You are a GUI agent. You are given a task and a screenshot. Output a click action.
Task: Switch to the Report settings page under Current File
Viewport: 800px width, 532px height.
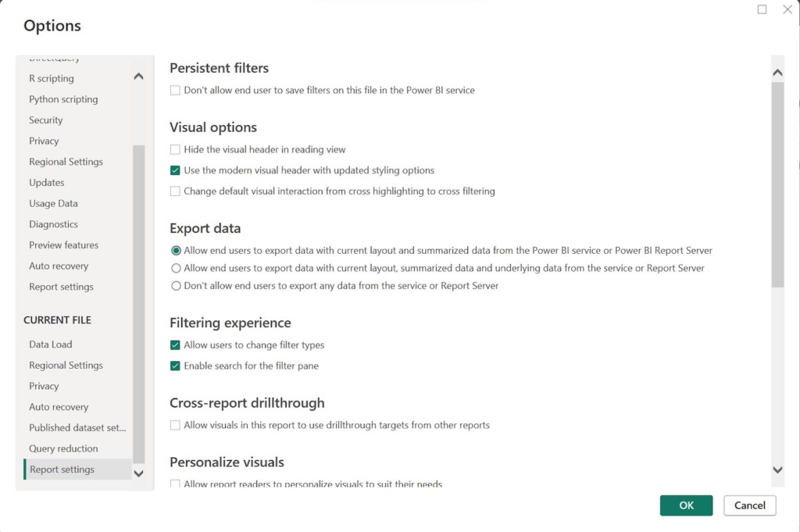(x=60, y=469)
